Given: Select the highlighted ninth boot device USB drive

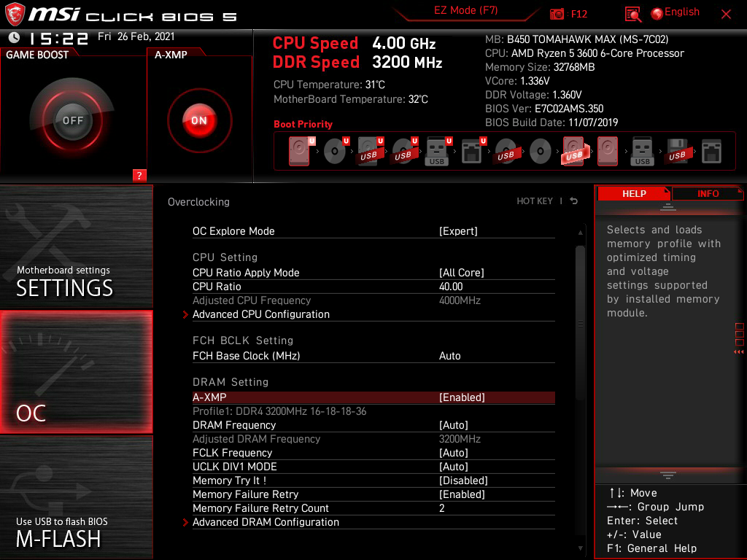Looking at the screenshot, I should 574,152.
